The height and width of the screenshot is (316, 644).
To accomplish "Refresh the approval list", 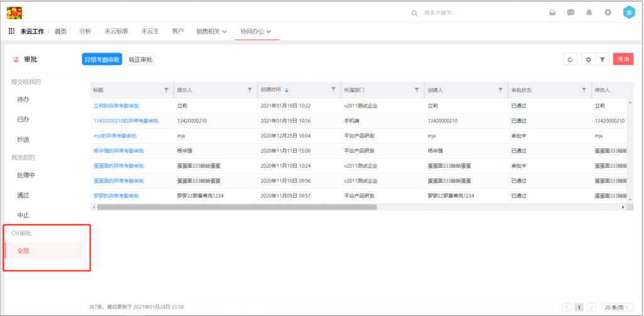I will pos(570,59).
